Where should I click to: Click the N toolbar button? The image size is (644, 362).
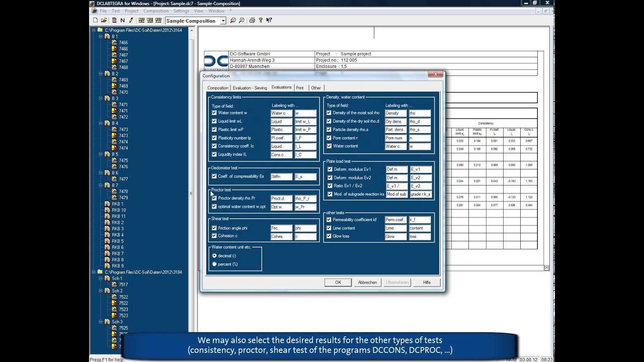pos(123,21)
